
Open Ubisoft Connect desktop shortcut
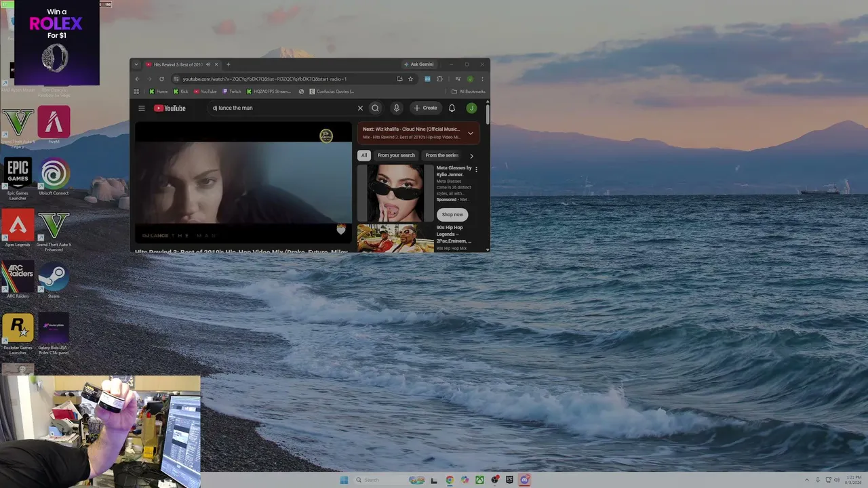[x=54, y=177]
